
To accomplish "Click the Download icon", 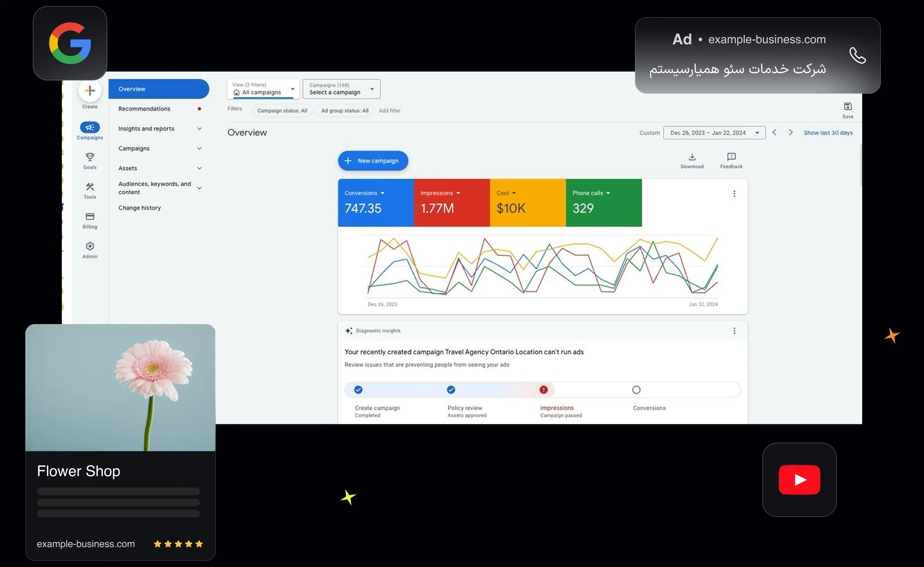I will click(692, 157).
